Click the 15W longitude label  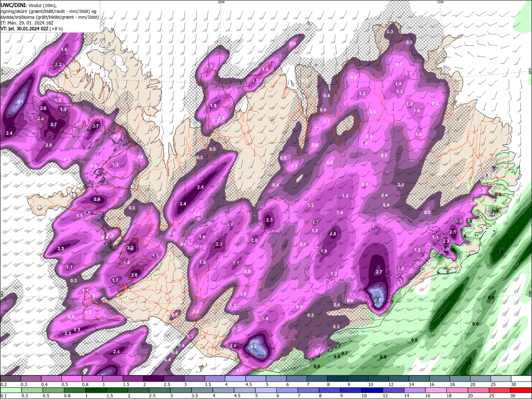coord(441,2)
